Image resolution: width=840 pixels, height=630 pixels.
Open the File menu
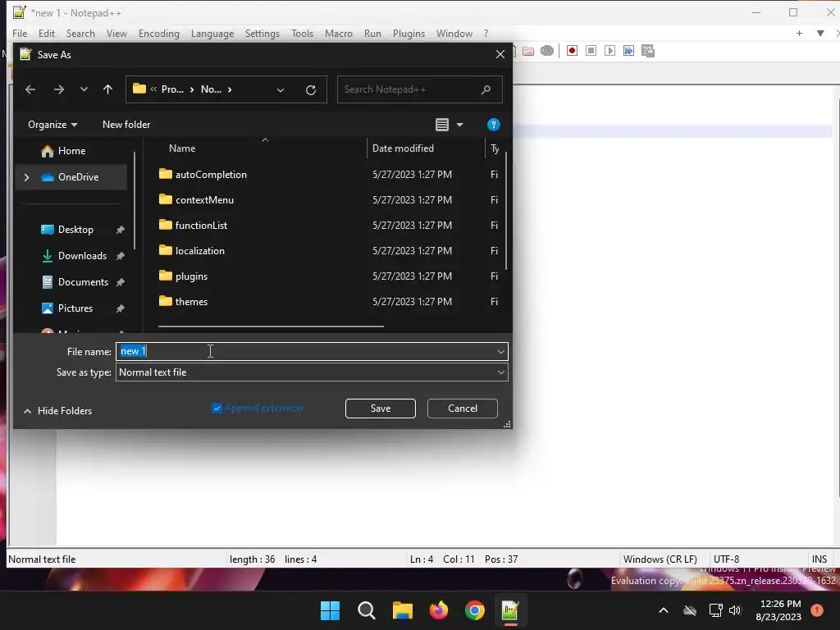tap(20, 33)
